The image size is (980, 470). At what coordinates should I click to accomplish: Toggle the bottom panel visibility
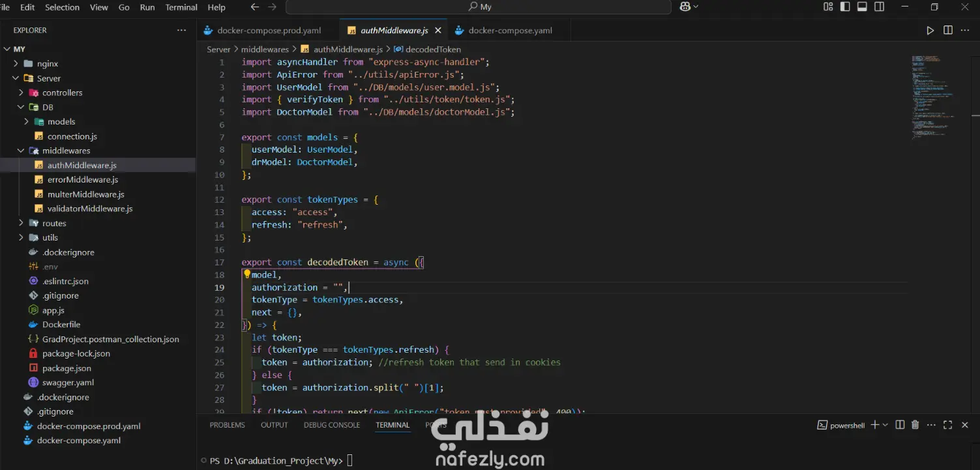pos(862,7)
